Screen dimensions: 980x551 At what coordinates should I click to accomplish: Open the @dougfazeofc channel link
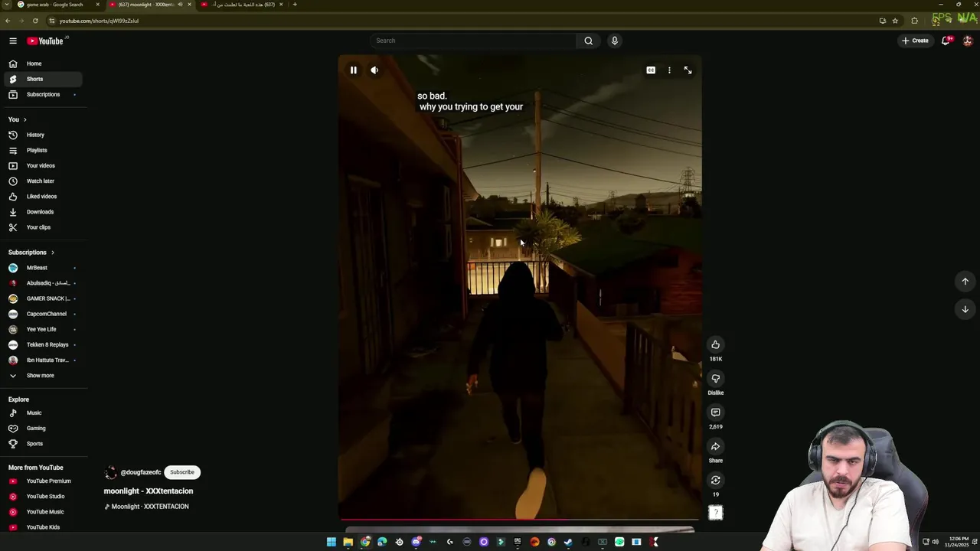pyautogui.click(x=141, y=472)
